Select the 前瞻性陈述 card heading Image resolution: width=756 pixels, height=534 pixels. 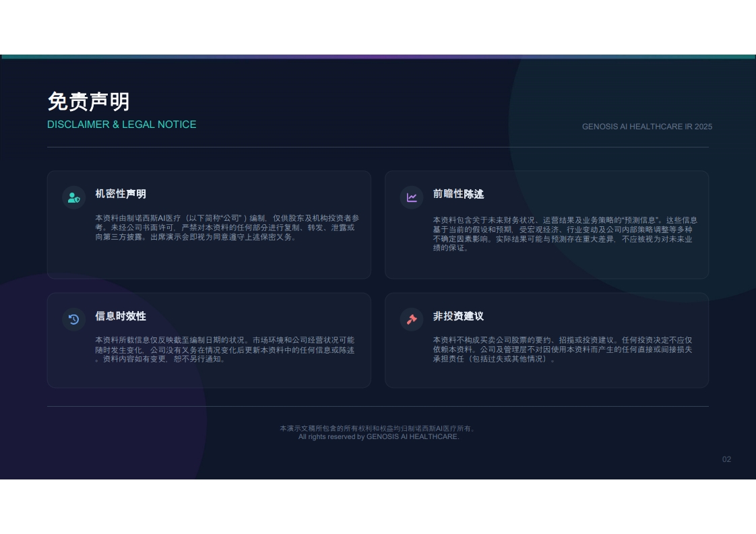tap(458, 194)
